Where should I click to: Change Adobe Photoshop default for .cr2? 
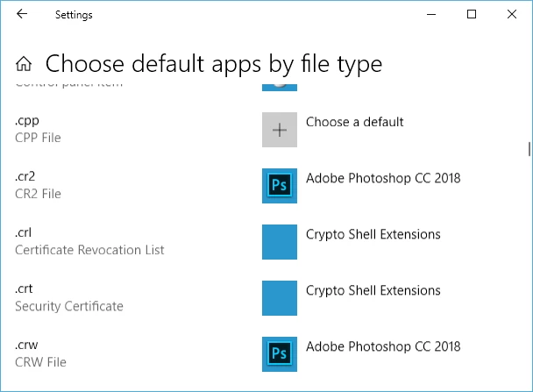[x=383, y=178]
